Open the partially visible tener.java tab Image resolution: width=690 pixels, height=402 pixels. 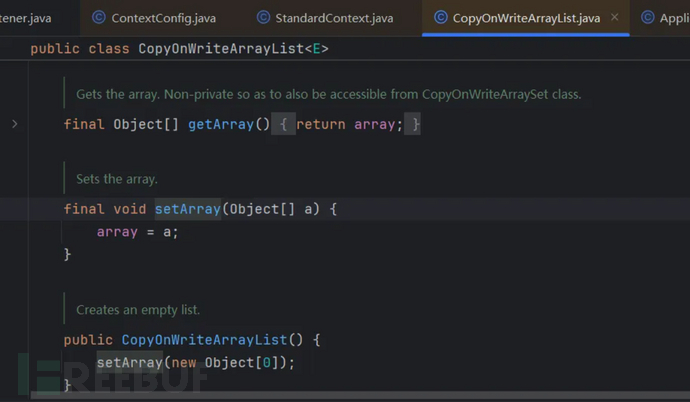(x=26, y=18)
